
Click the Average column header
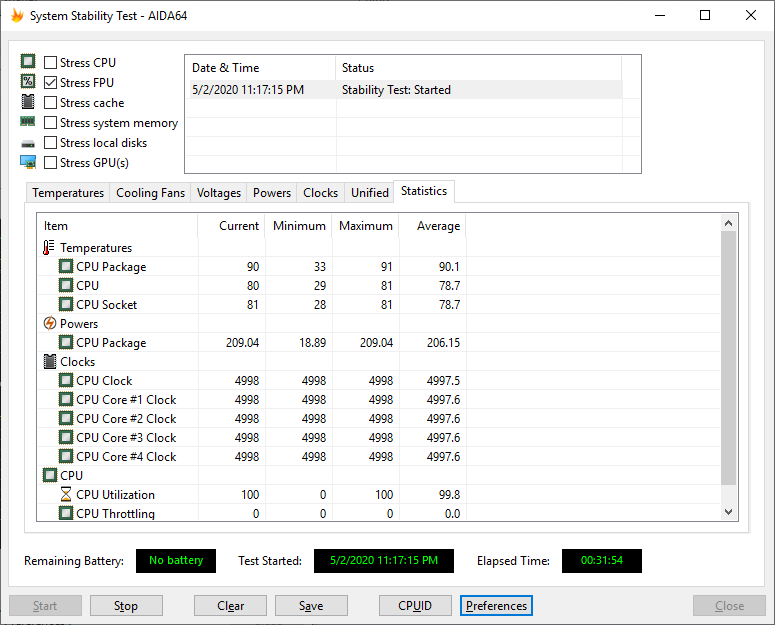tap(432, 226)
